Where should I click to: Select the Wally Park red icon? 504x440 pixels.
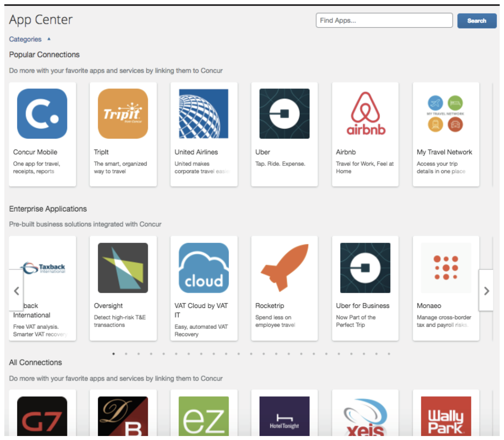tap(446, 416)
